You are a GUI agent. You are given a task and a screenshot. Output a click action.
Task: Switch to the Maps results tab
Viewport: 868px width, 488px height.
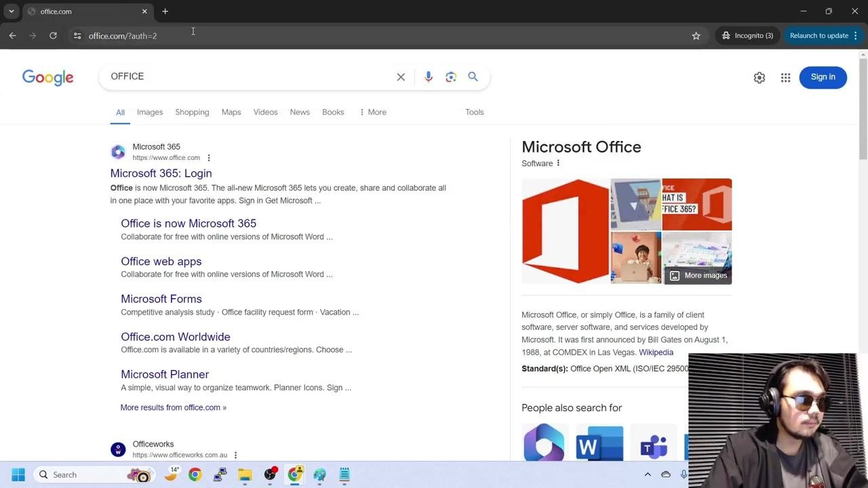click(231, 113)
